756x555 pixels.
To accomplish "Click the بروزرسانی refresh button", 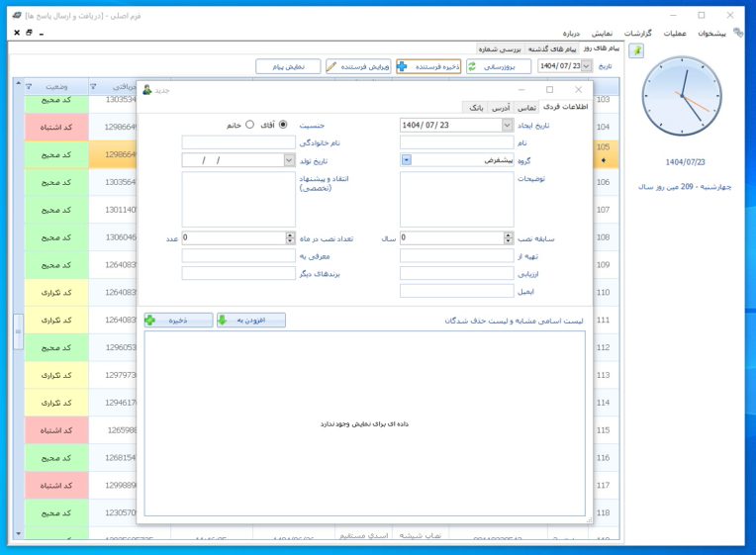I will click(499, 66).
